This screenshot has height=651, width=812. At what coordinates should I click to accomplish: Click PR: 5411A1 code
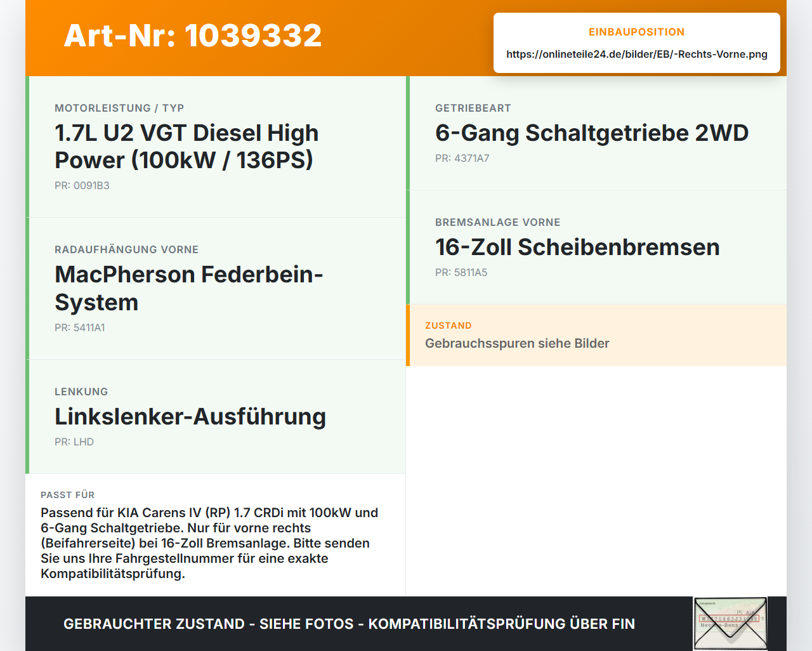80,327
